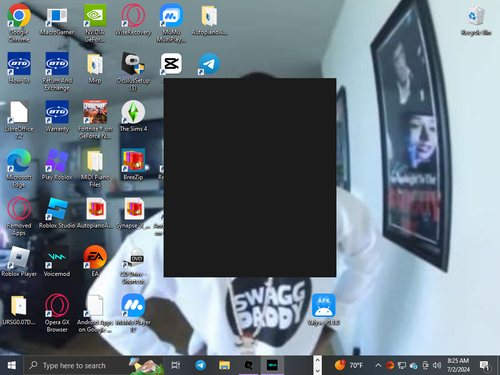Viewport: 500px width, 375px height.
Task: Open the notification center icon
Action: pyautogui.click(x=485, y=366)
